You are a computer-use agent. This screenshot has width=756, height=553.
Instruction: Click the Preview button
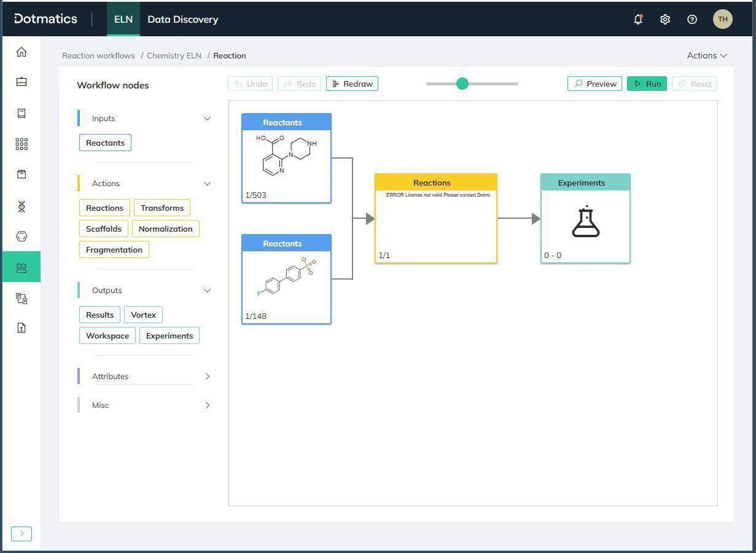(x=594, y=84)
